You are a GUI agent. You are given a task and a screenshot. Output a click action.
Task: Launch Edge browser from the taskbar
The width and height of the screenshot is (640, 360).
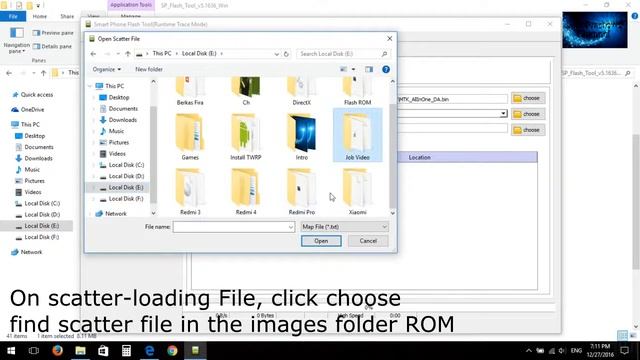(x=149, y=351)
